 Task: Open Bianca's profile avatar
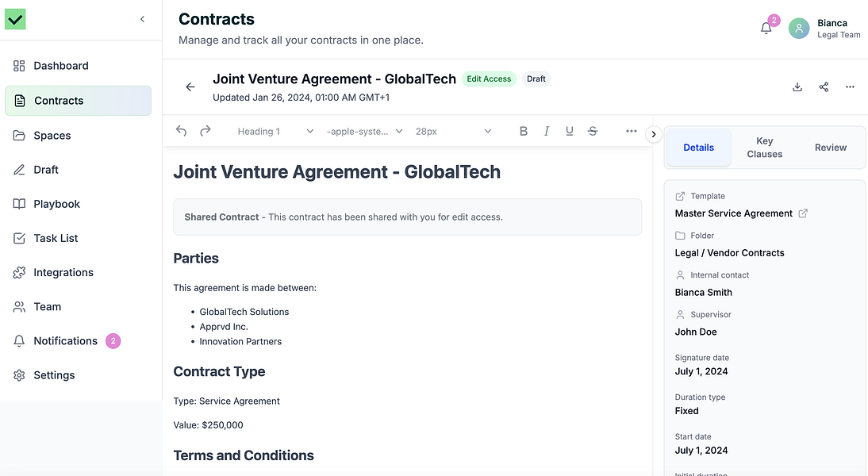click(798, 28)
